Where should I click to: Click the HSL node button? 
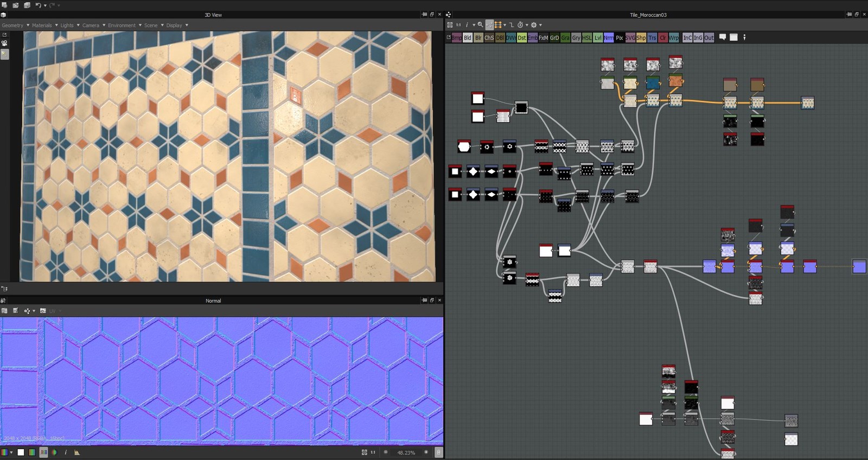click(x=587, y=37)
